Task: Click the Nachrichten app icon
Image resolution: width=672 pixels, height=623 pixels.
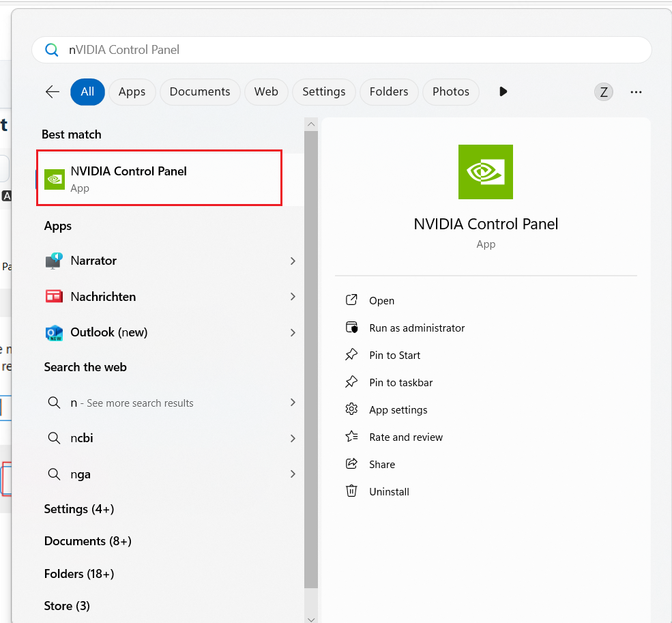Action: tap(54, 296)
